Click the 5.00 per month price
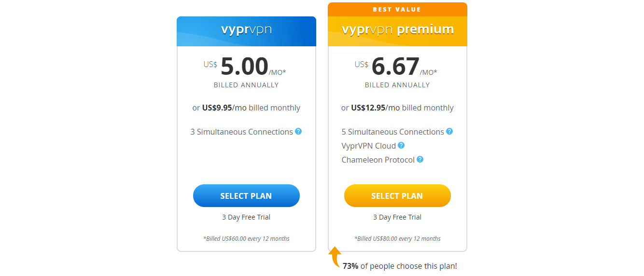The height and width of the screenshot is (276, 644). 245,67
